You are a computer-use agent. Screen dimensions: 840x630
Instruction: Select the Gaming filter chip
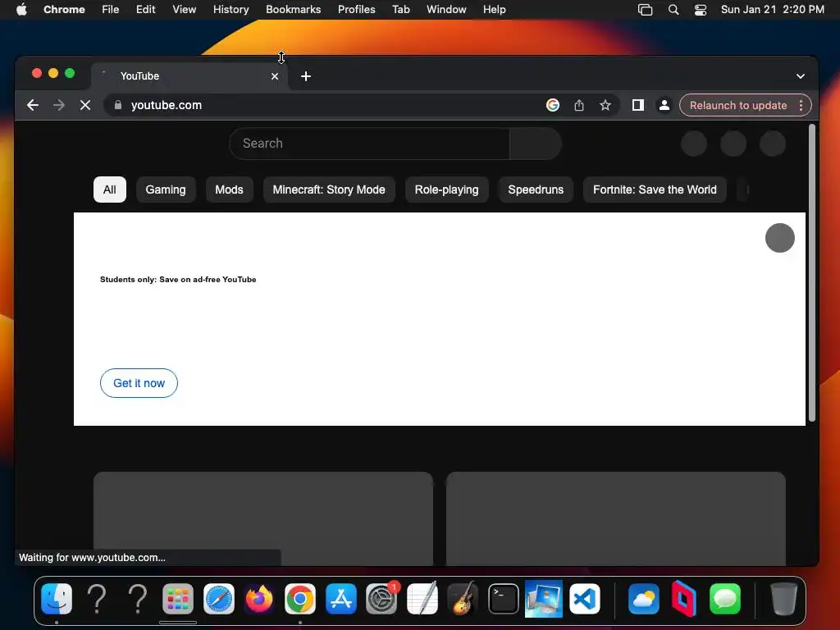(x=166, y=189)
